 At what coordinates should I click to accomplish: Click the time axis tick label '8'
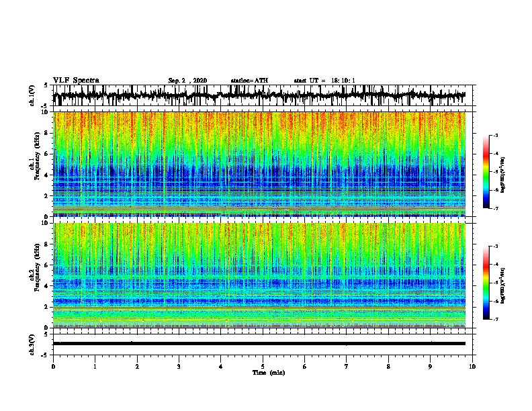(x=388, y=367)
